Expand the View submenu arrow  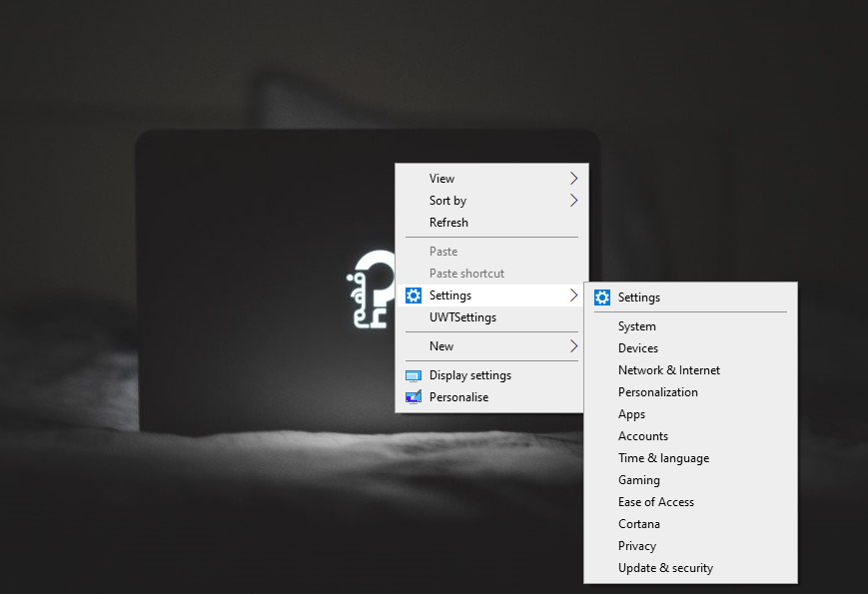pyautogui.click(x=573, y=178)
